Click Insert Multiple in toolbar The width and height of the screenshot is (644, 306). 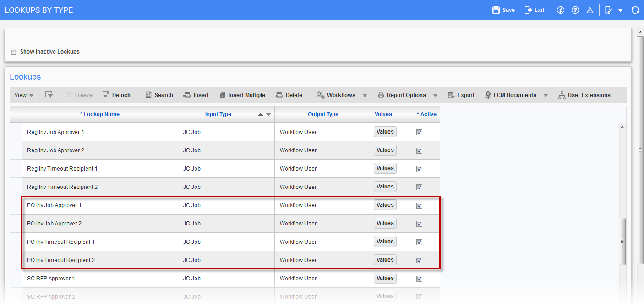pos(242,95)
